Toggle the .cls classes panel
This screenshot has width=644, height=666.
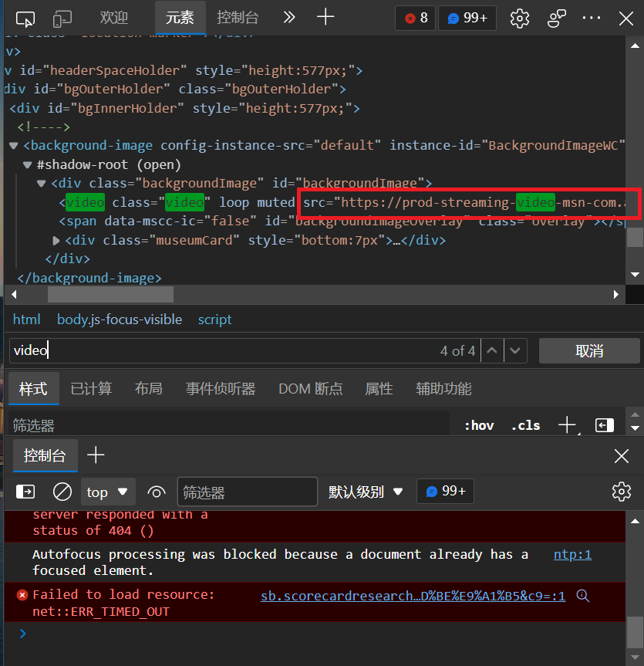pos(525,425)
